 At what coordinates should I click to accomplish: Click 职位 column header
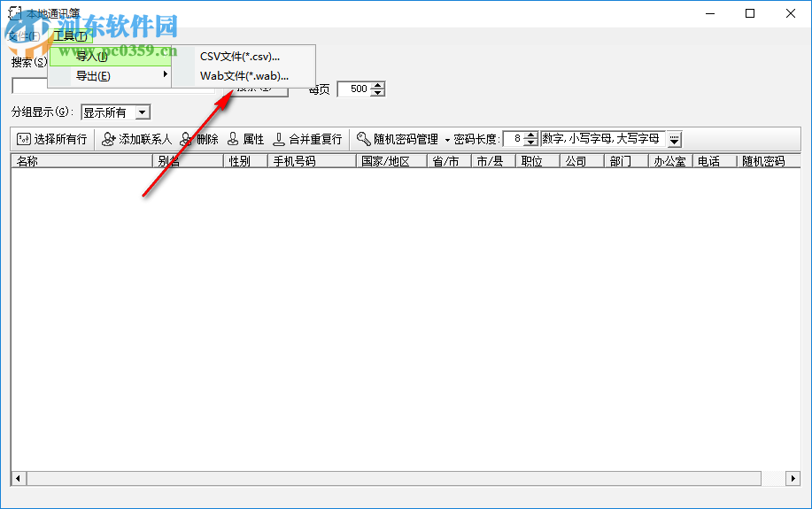[x=537, y=162]
